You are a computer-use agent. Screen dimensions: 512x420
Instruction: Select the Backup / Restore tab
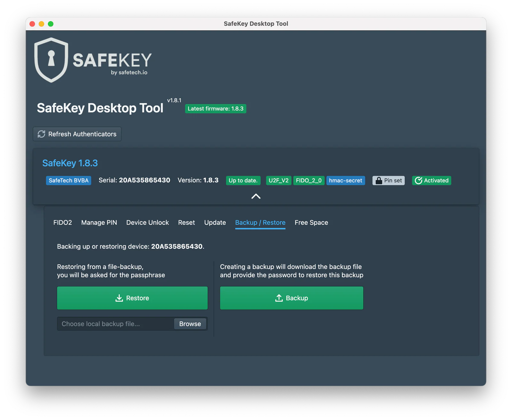click(260, 222)
